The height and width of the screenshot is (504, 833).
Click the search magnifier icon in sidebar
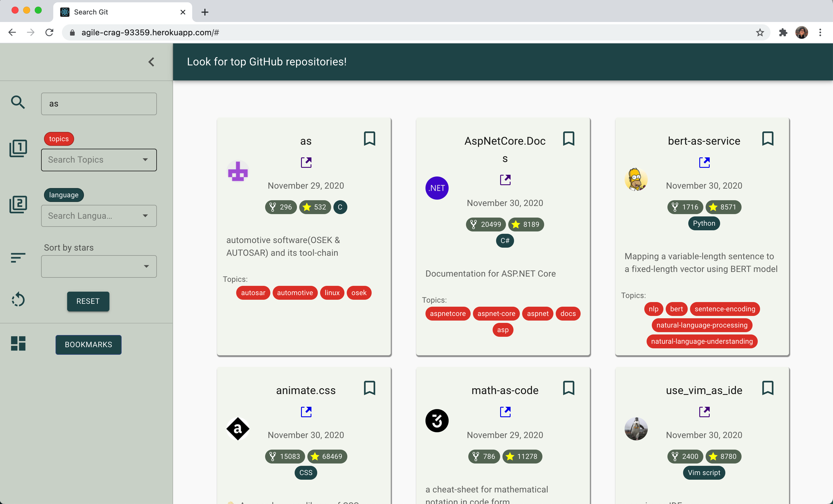click(x=18, y=102)
